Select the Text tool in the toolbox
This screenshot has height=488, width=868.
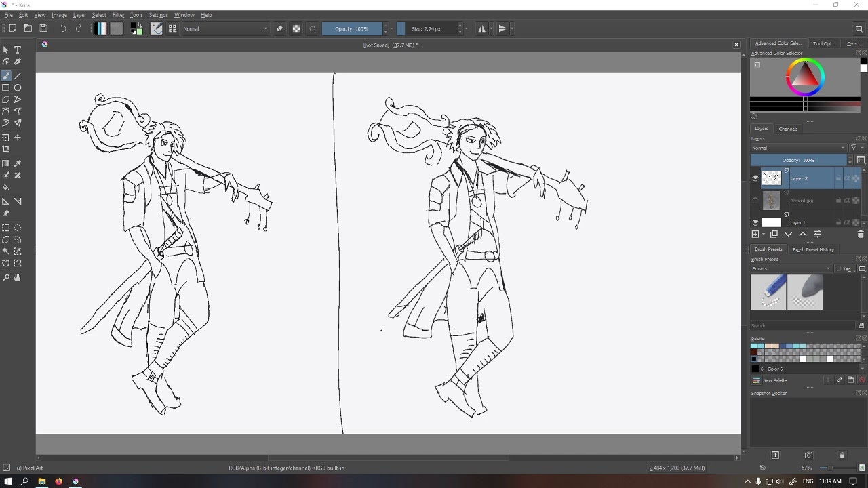click(18, 49)
